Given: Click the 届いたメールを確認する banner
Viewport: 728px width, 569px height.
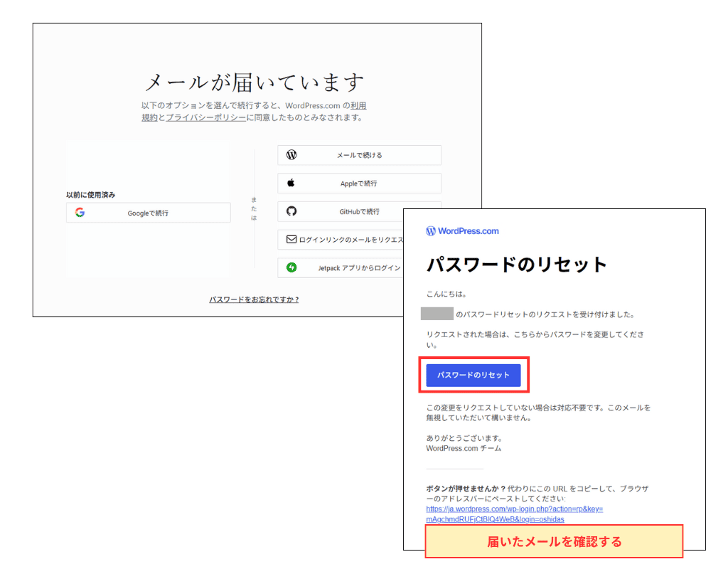Looking at the screenshot, I should [x=554, y=541].
